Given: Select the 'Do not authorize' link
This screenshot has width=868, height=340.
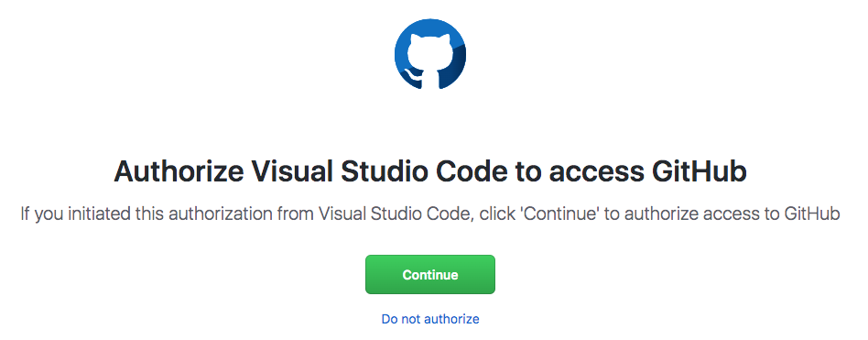Looking at the screenshot, I should click(430, 319).
